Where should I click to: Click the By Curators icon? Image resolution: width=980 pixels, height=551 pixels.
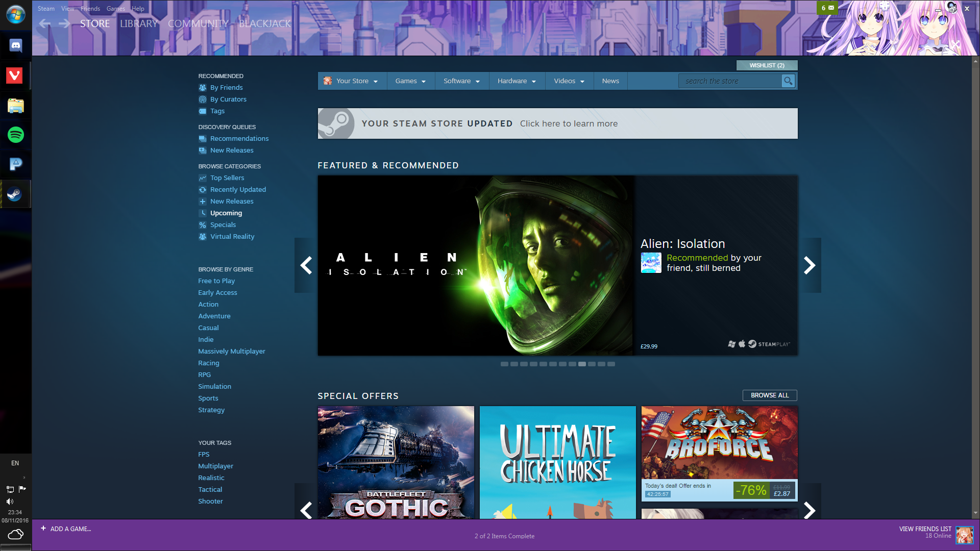coord(203,99)
